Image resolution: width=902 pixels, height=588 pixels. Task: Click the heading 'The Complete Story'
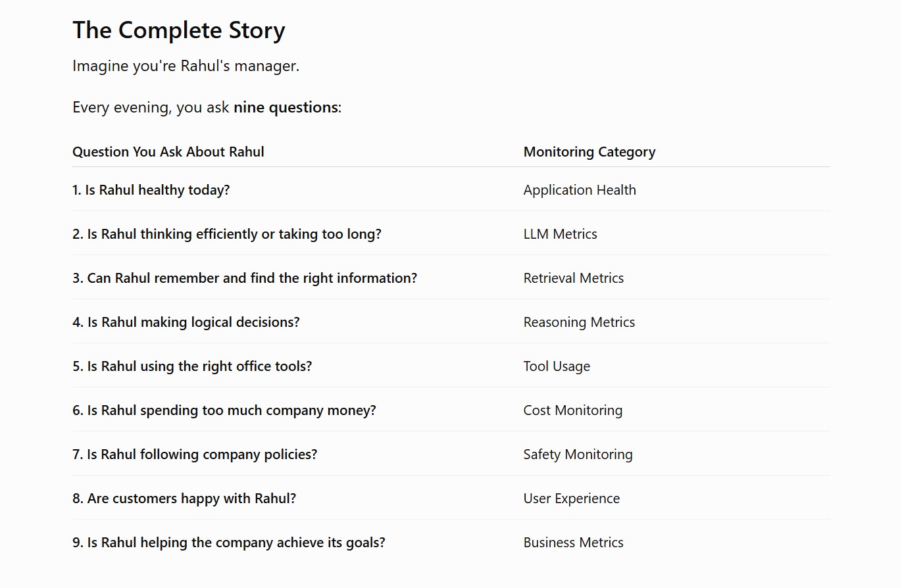179,30
